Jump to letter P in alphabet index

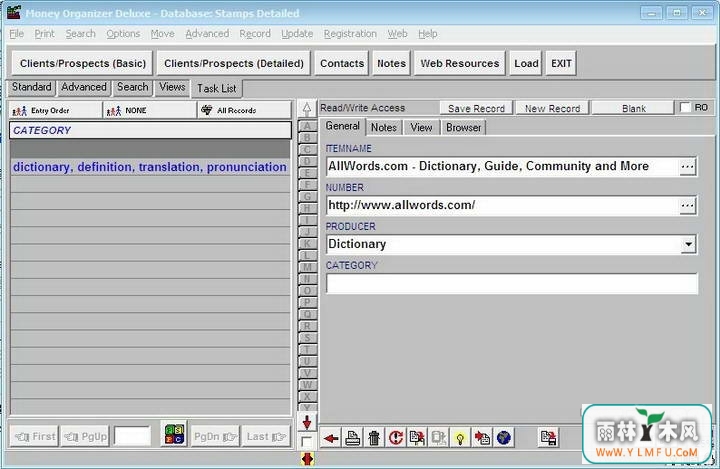307,302
